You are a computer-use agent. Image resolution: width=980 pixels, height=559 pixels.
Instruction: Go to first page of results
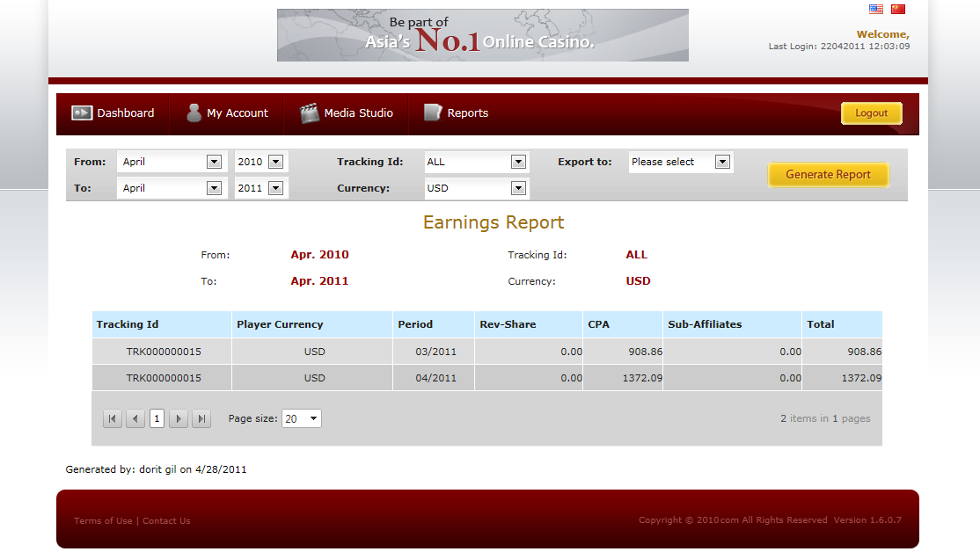tap(113, 419)
